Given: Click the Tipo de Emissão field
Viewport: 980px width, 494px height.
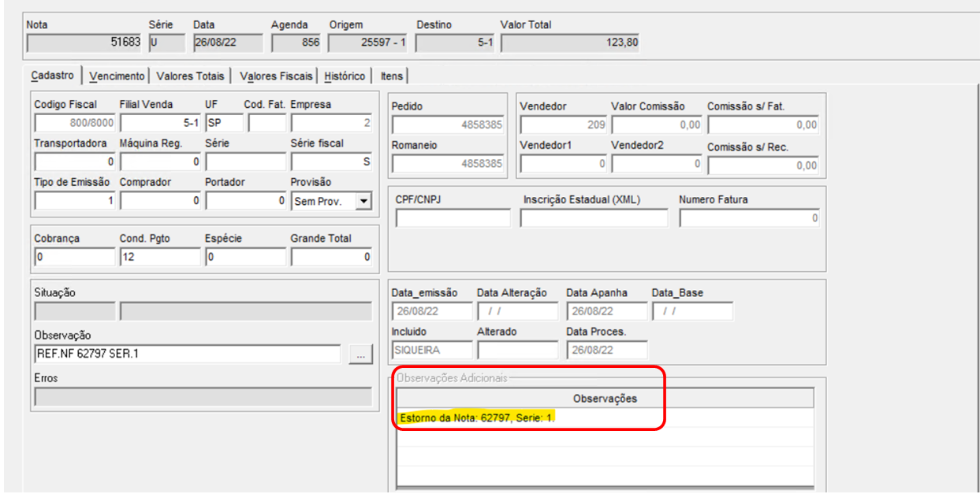Looking at the screenshot, I should click(75, 201).
